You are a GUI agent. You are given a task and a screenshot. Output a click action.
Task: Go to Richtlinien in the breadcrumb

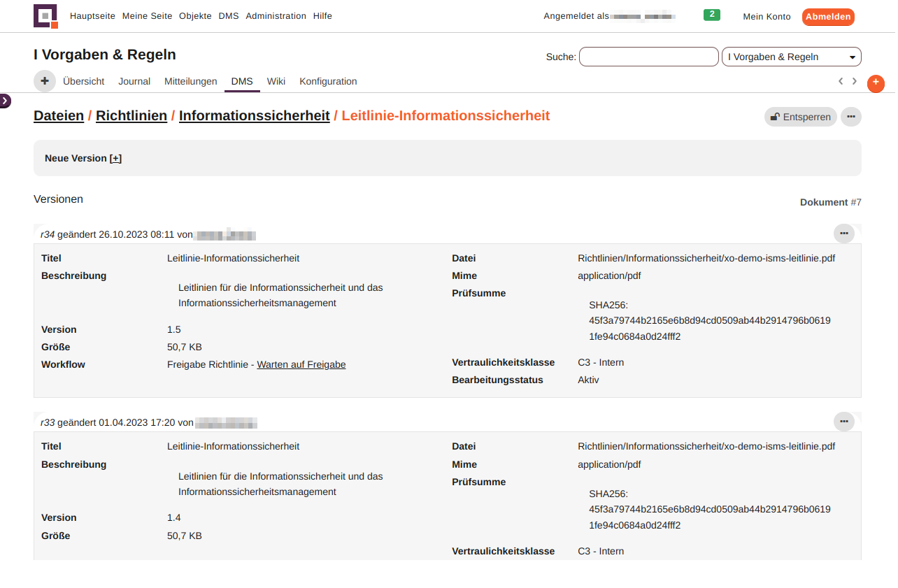pyautogui.click(x=131, y=115)
